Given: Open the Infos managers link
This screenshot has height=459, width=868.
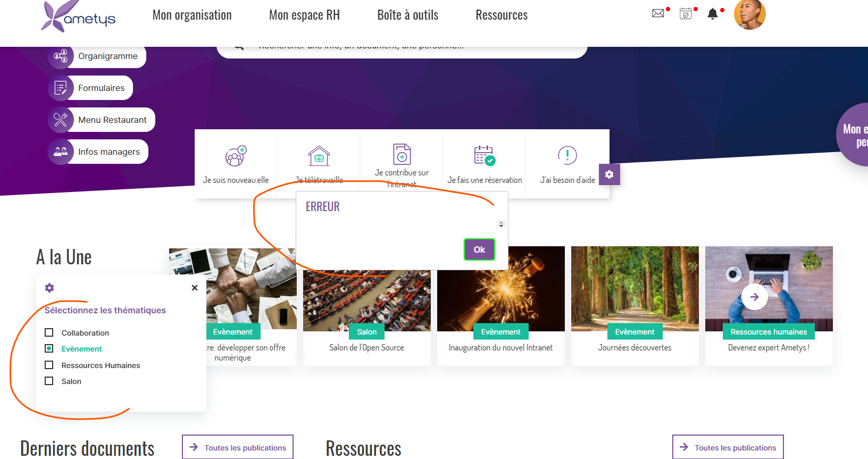Looking at the screenshot, I should 109,152.
